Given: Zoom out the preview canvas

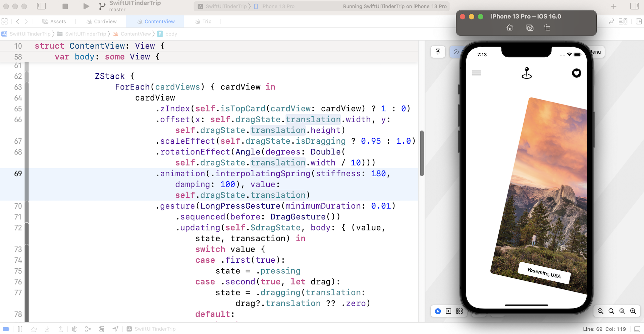Looking at the screenshot, I should pos(600,311).
